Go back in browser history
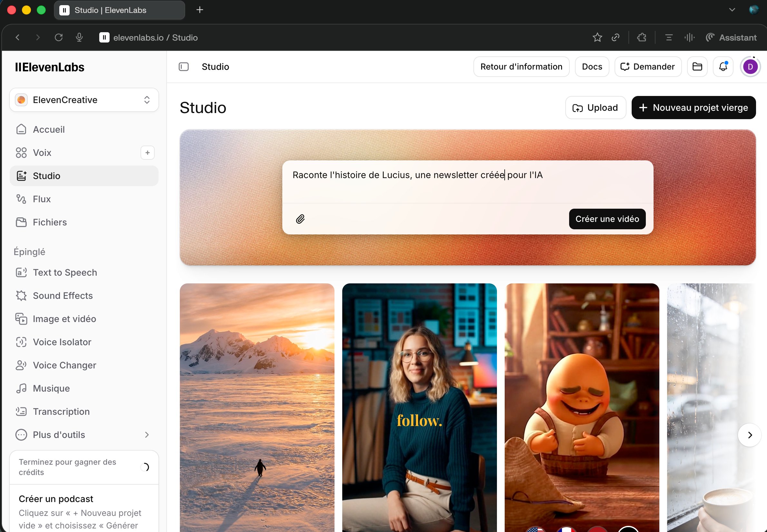This screenshot has height=532, width=767. pos(18,38)
